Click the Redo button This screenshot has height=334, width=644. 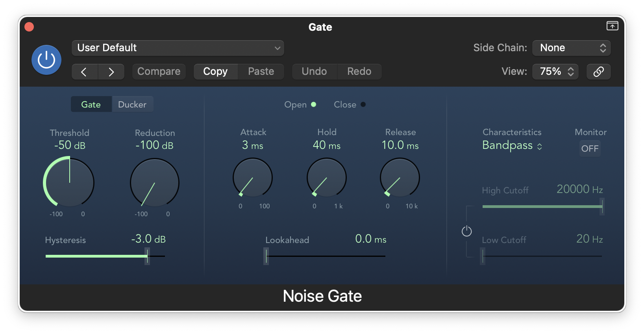coord(359,72)
